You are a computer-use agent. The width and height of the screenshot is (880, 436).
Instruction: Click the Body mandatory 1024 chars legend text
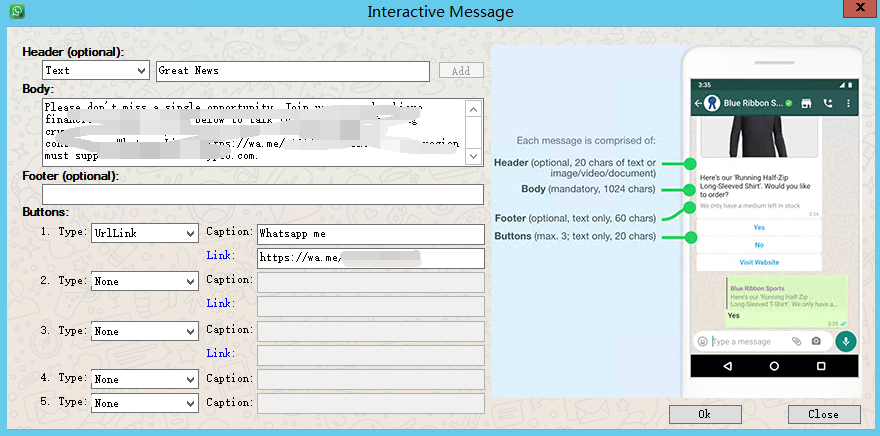588,189
